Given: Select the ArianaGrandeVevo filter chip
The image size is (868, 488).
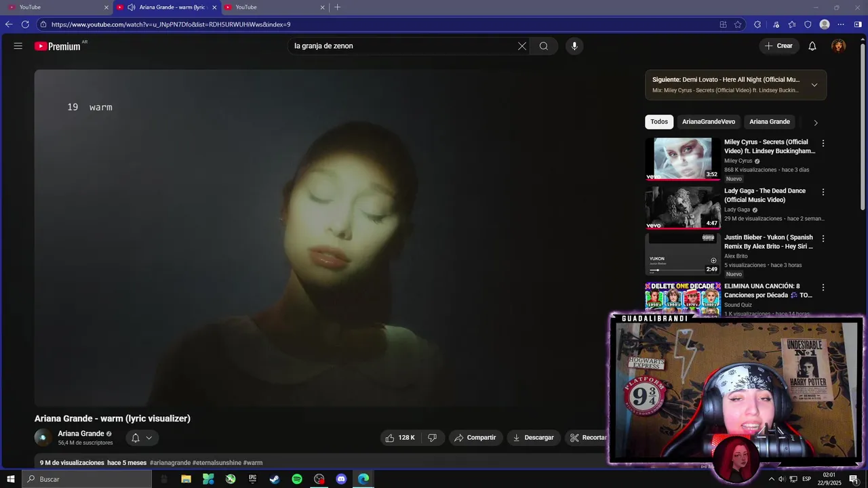Looking at the screenshot, I should (709, 122).
